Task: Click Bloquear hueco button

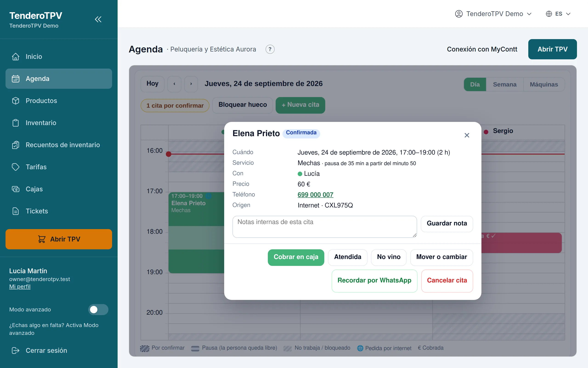Action: pyautogui.click(x=243, y=105)
